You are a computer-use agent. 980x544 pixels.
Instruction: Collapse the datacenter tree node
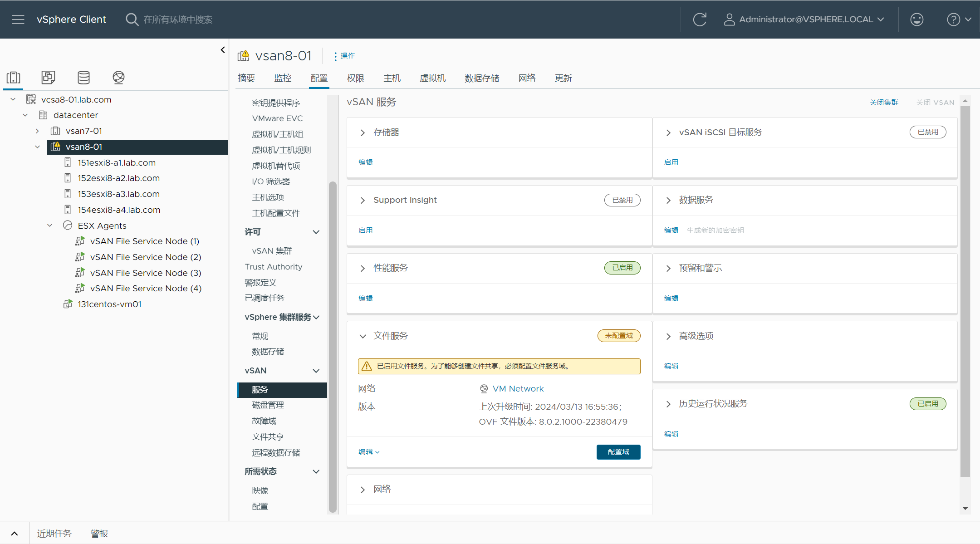[25, 115]
